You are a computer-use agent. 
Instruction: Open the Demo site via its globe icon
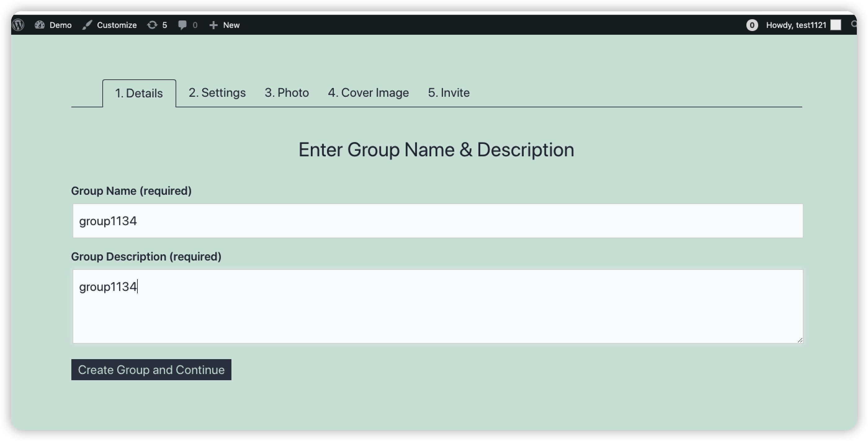(40, 25)
